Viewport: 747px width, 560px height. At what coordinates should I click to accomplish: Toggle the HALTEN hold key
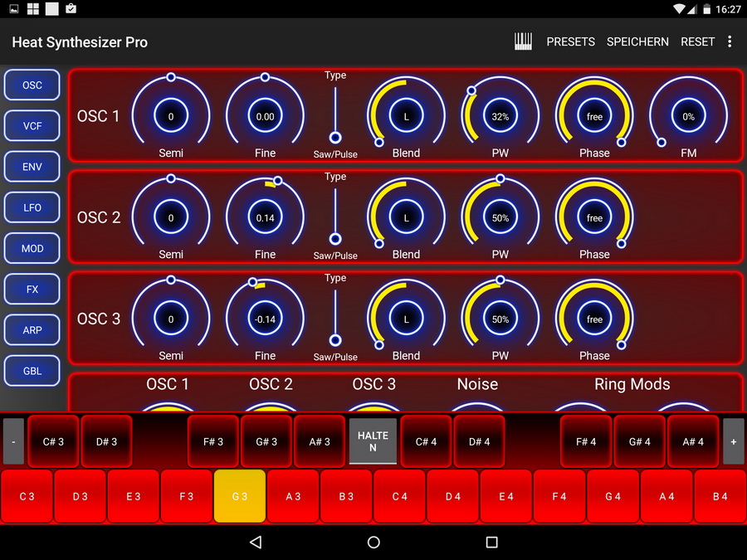(x=373, y=441)
